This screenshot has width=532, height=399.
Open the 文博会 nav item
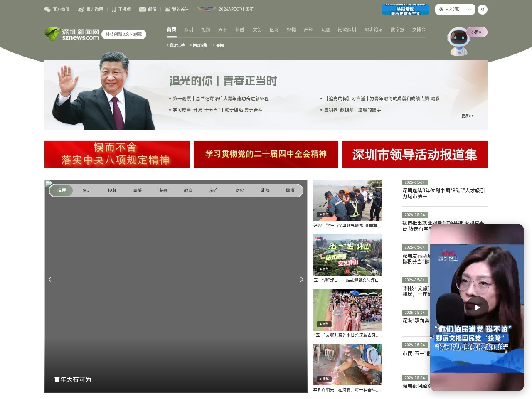coord(419,30)
